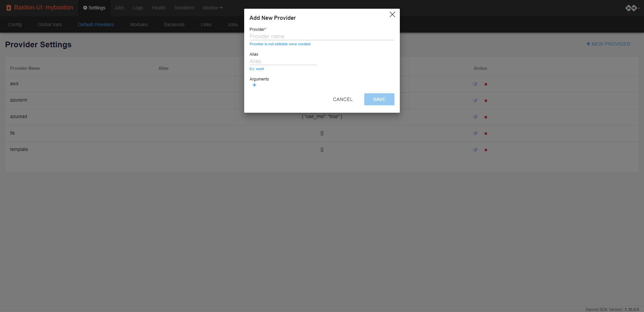Switch to the Global Vars sub-tab
The height and width of the screenshot is (312, 644).
click(50, 24)
